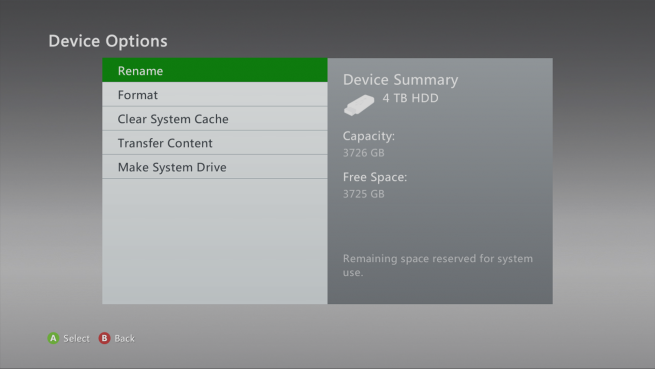Viewport: 655px width, 369px height.
Task: Open the Transfer Content option
Action: (215, 143)
